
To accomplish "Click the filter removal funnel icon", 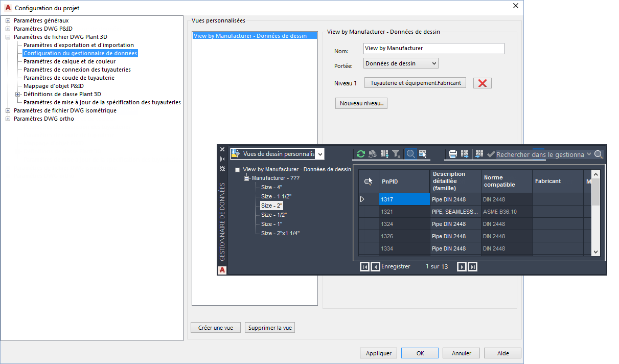I will [397, 154].
